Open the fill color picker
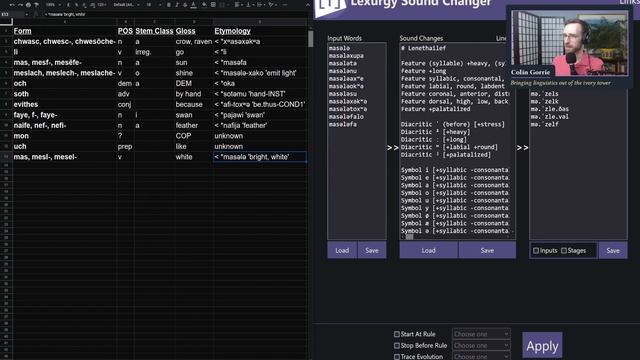The width and height of the screenshot is (640, 360). (x=204, y=5)
